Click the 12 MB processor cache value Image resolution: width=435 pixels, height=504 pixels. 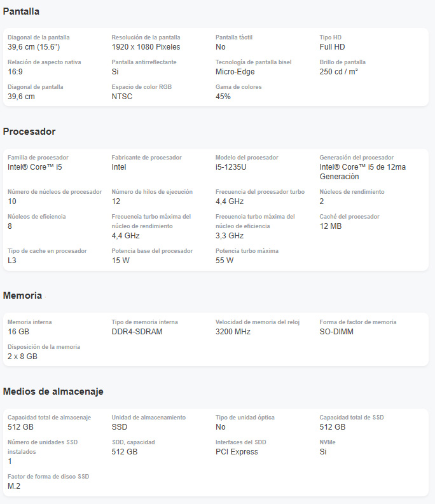coord(331,226)
